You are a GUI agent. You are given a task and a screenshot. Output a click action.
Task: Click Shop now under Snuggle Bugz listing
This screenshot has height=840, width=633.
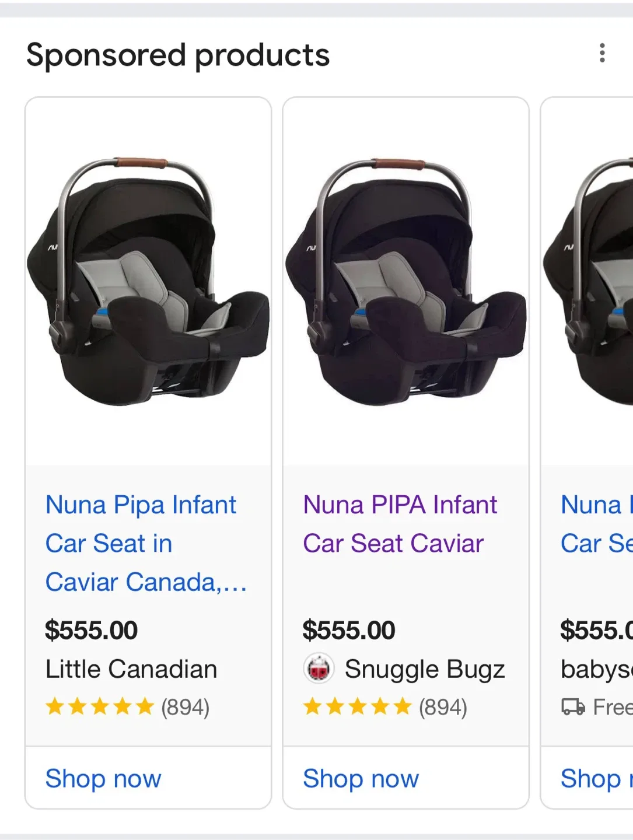point(361,779)
